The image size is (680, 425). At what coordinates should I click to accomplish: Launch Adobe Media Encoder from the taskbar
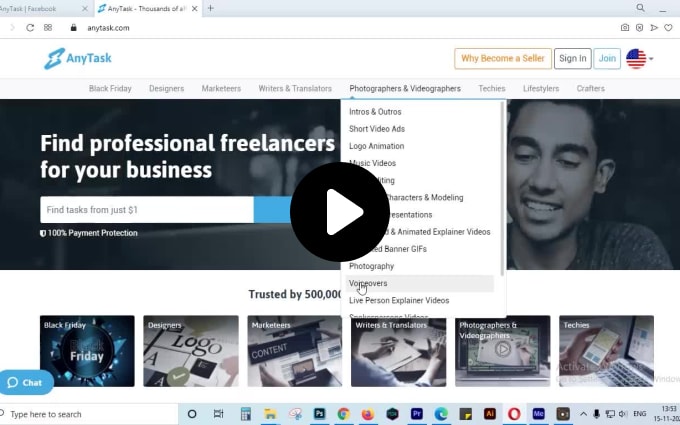pyautogui.click(x=538, y=414)
